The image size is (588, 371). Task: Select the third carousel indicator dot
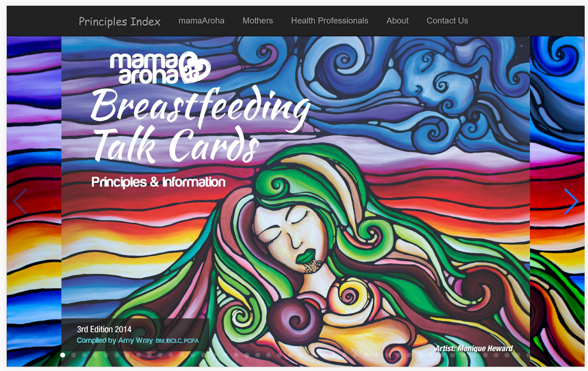click(x=84, y=355)
